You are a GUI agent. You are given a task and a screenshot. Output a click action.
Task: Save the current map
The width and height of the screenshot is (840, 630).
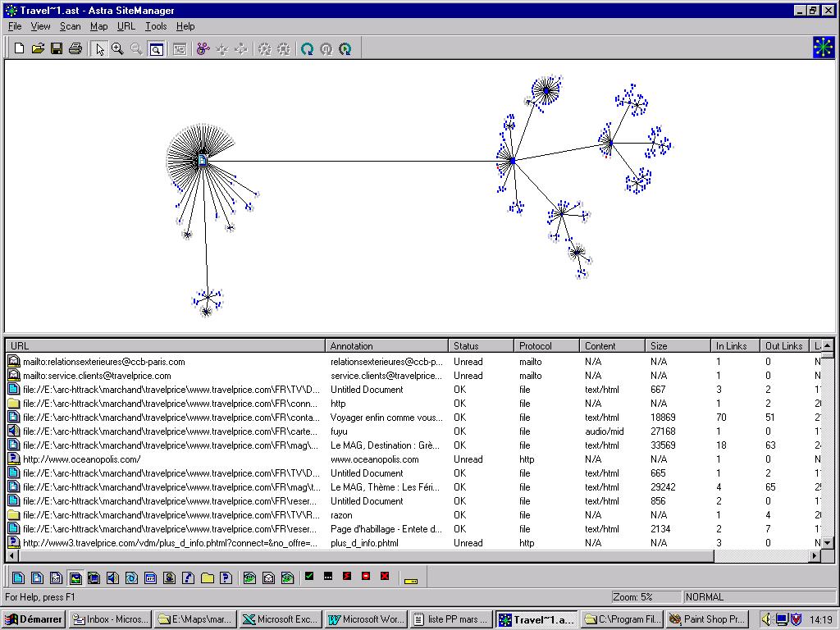point(57,48)
